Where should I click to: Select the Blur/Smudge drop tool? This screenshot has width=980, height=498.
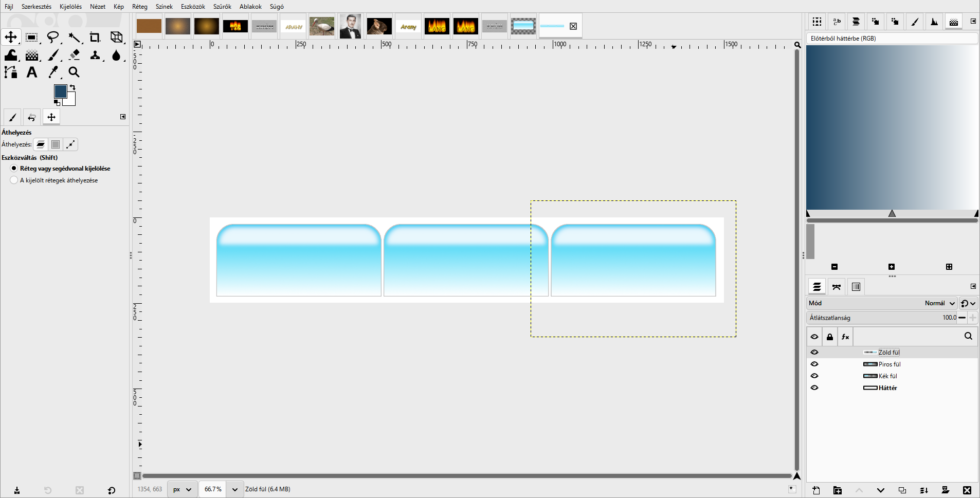[117, 55]
